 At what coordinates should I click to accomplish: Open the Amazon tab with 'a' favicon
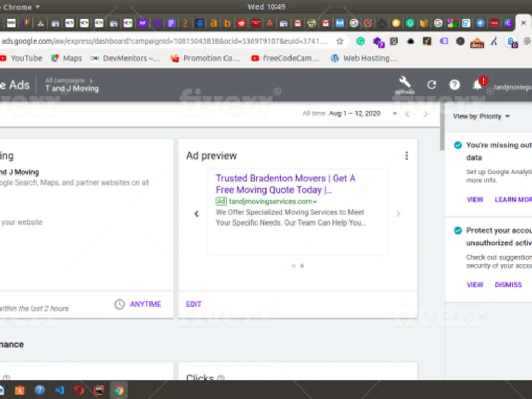213,23
